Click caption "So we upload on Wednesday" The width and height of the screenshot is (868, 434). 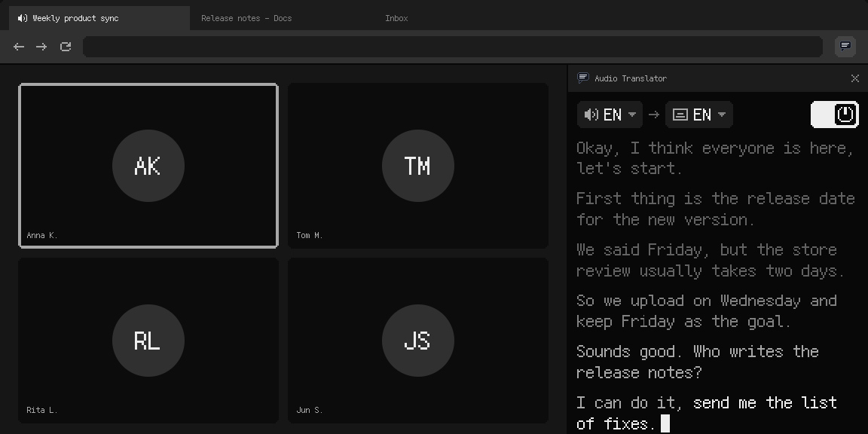(x=706, y=311)
